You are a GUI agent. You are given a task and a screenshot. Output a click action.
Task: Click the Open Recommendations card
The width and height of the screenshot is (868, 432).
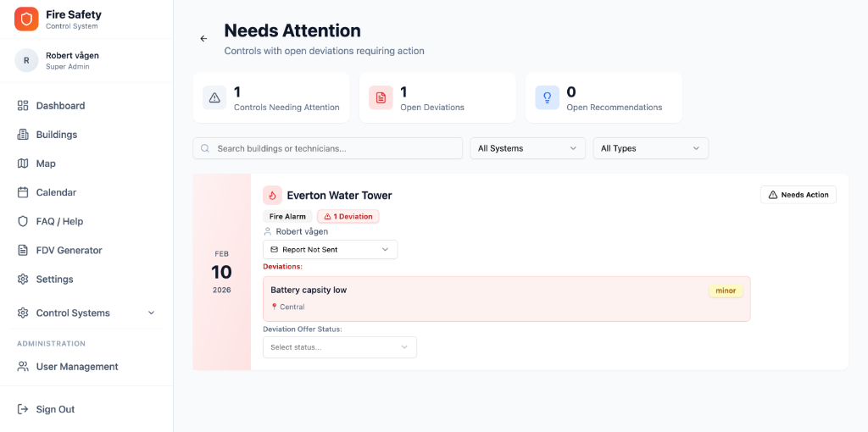tap(604, 97)
